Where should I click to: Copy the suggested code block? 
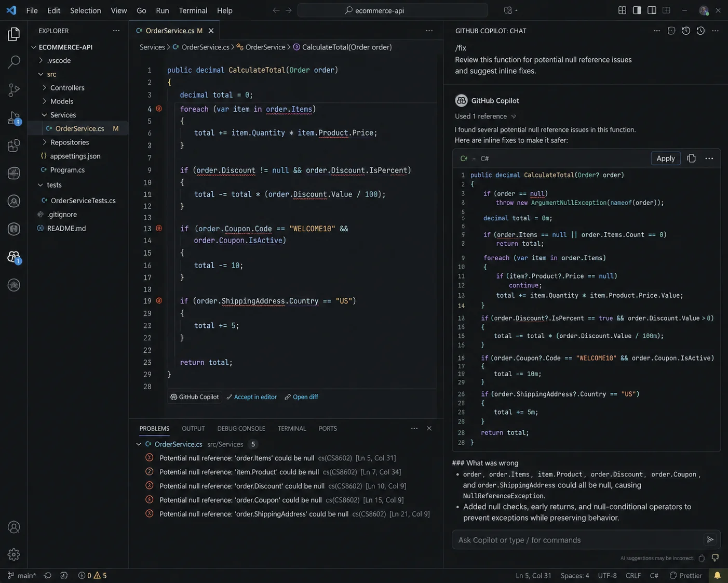[x=691, y=158]
